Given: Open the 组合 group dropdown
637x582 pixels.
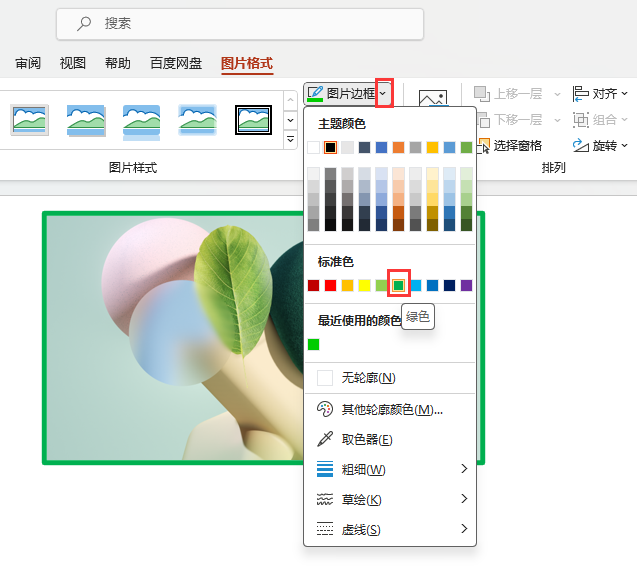Looking at the screenshot, I should click(600, 120).
